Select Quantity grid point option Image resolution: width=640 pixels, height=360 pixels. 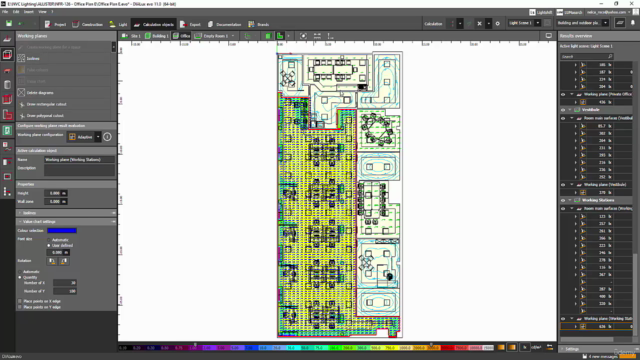click(20, 278)
